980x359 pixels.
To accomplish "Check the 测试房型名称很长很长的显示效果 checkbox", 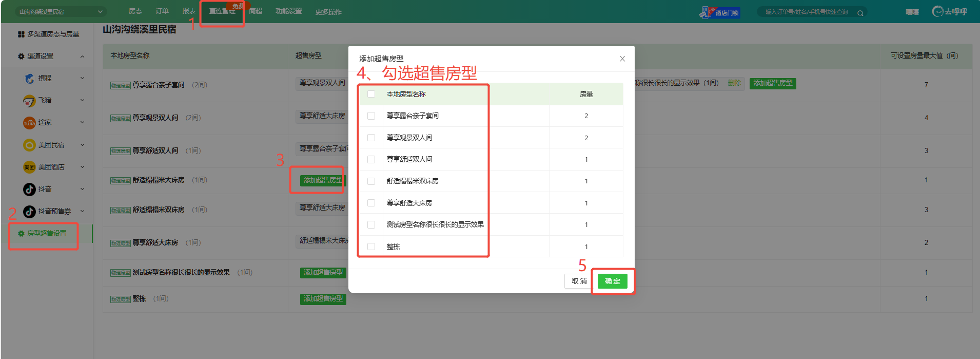I will click(x=371, y=225).
